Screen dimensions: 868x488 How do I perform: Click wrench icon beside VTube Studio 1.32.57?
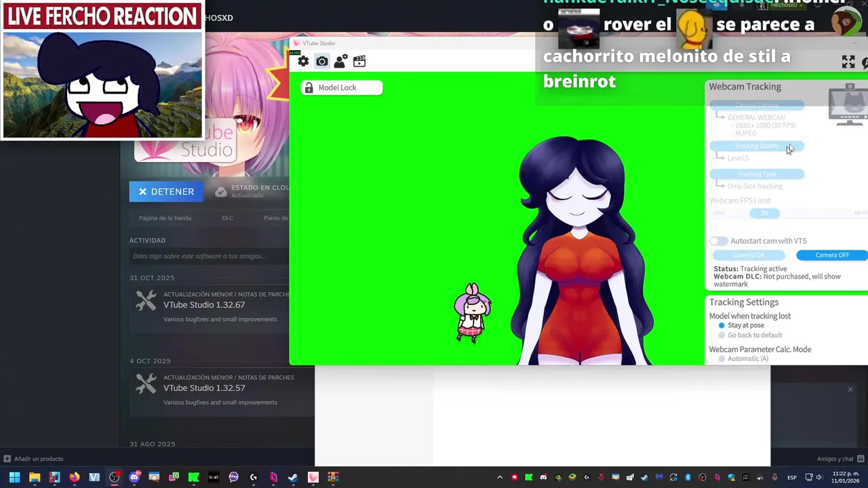tap(146, 384)
